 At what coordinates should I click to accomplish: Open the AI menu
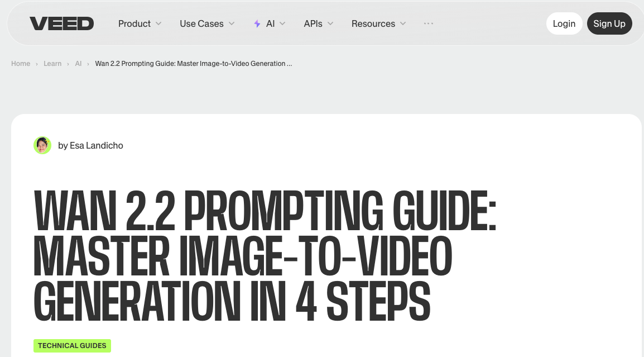pyautogui.click(x=270, y=24)
